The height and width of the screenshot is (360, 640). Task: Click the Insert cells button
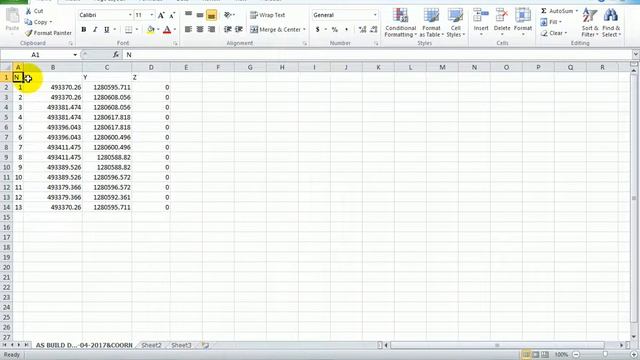tap(481, 22)
